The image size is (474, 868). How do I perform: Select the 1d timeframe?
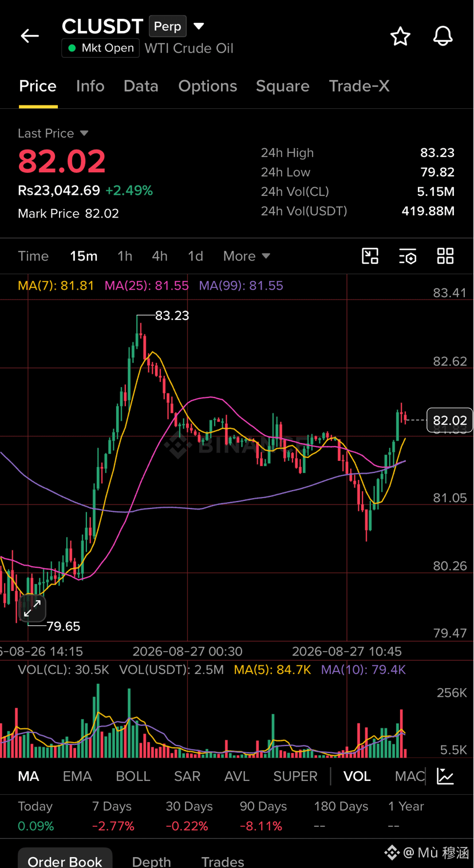[195, 256]
